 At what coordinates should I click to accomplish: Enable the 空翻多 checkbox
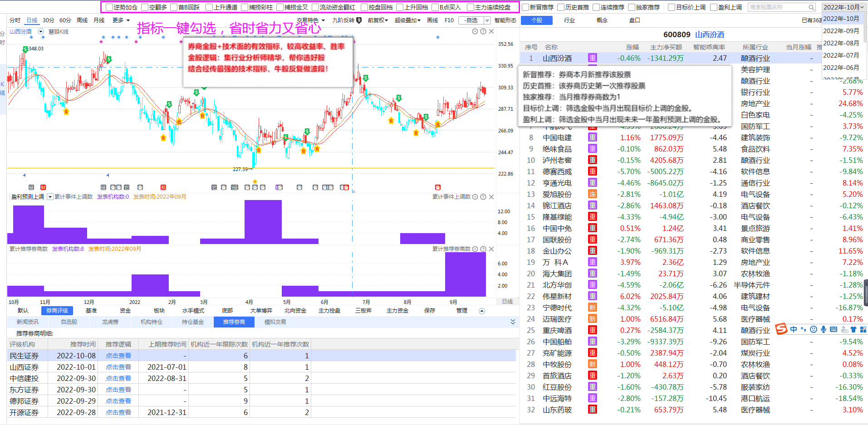(x=145, y=7)
